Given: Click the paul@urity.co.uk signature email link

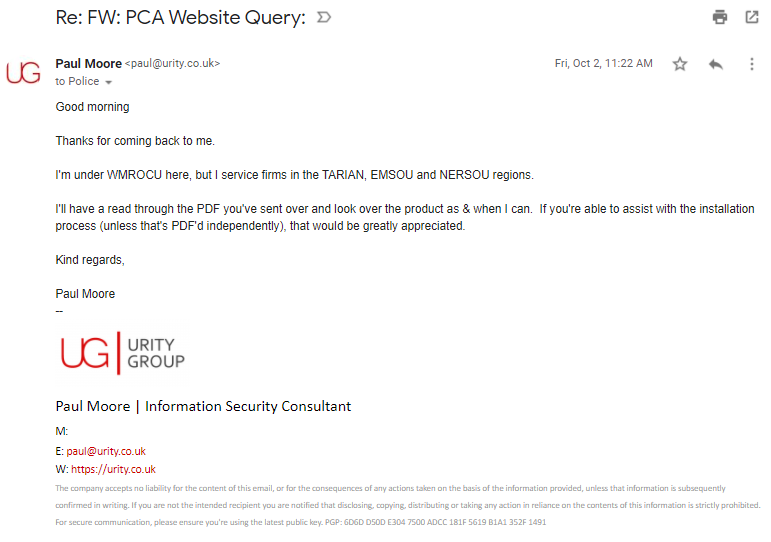Looking at the screenshot, I should tap(106, 451).
